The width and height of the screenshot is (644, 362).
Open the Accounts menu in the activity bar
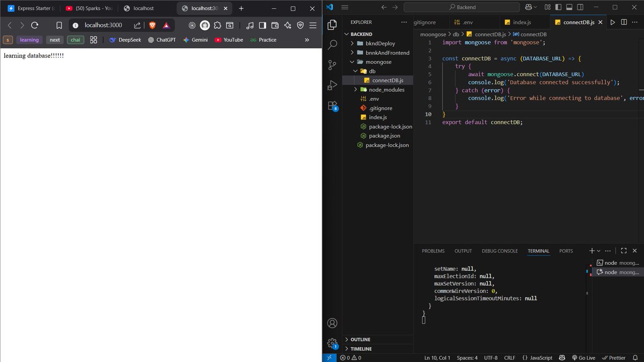(x=332, y=323)
